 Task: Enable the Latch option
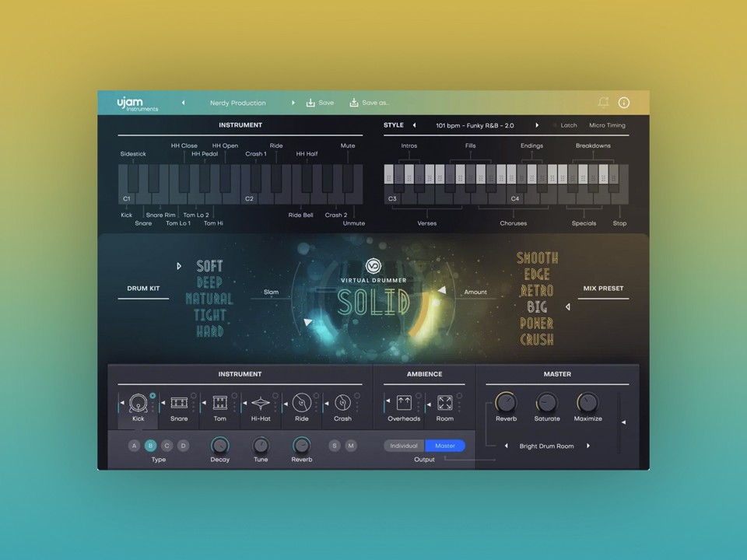pyautogui.click(x=565, y=125)
